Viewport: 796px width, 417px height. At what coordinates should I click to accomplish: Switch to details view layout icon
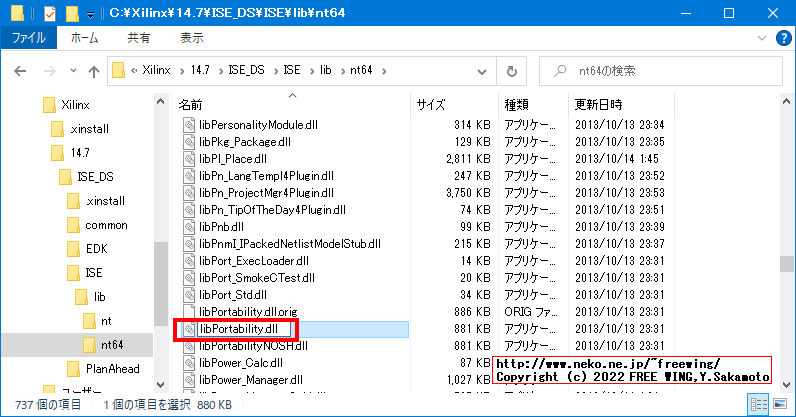pos(758,404)
